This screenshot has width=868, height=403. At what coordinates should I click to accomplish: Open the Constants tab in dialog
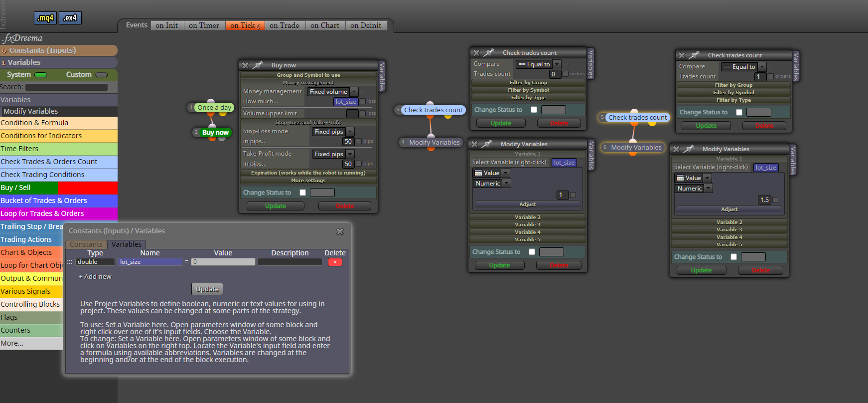[86, 244]
